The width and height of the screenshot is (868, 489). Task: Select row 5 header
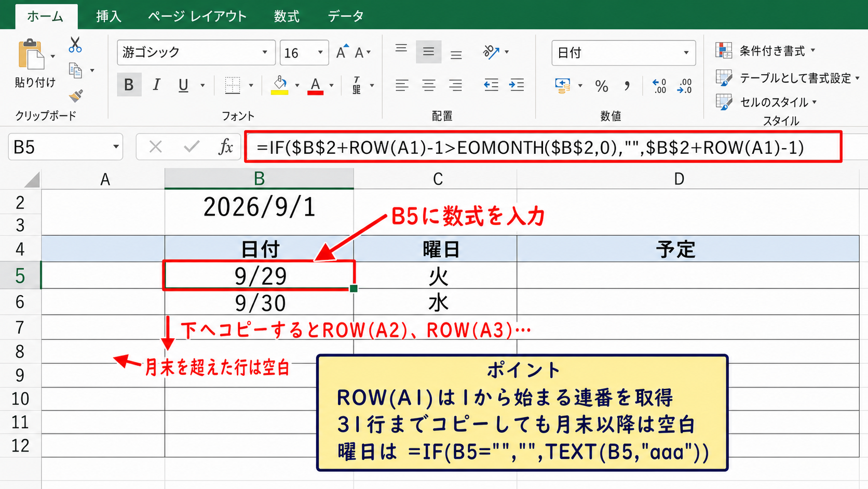(20, 275)
